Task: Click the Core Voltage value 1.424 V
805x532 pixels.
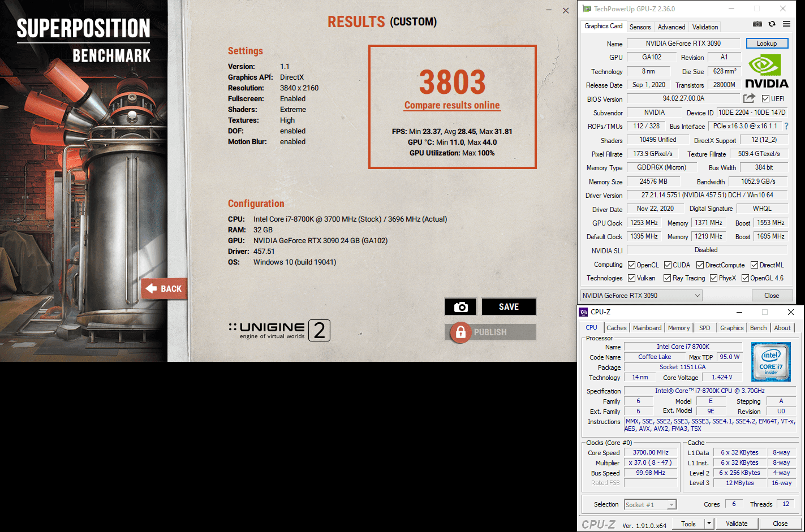Action: pos(722,377)
